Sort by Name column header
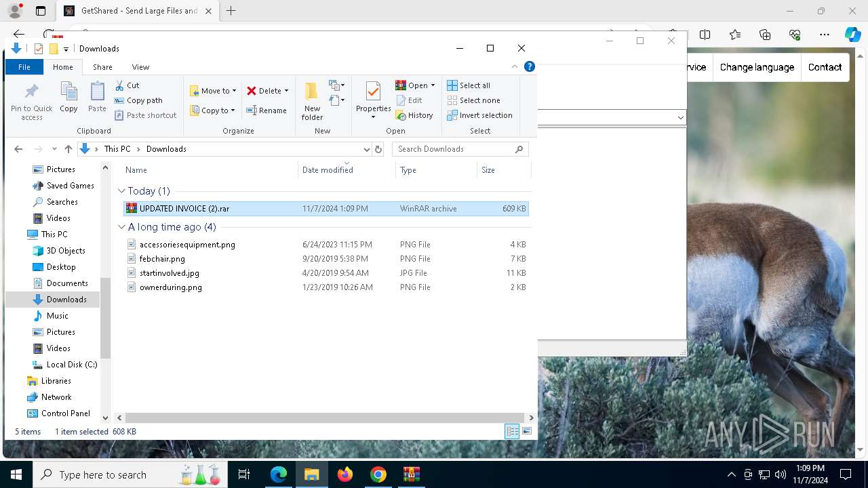This screenshot has width=868, height=488. [x=209, y=170]
